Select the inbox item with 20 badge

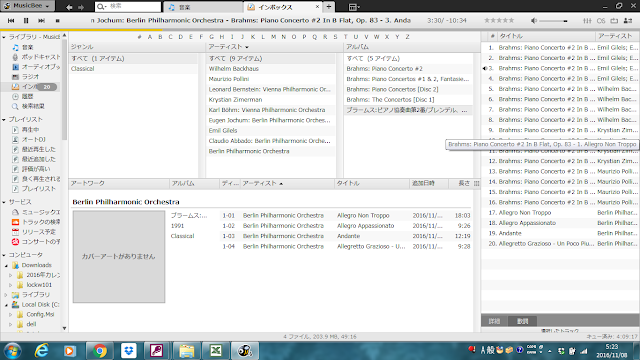pos(34,87)
